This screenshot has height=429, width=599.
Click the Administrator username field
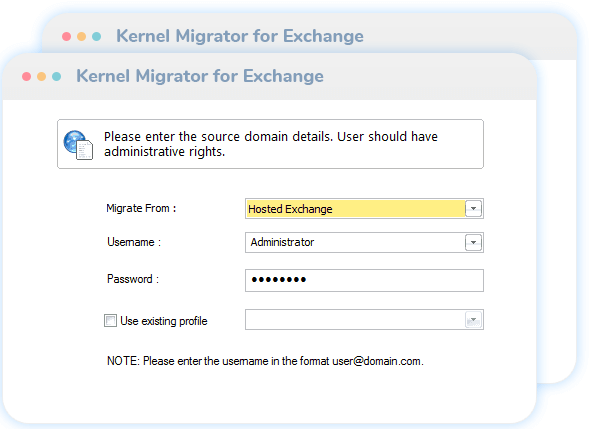364,243
